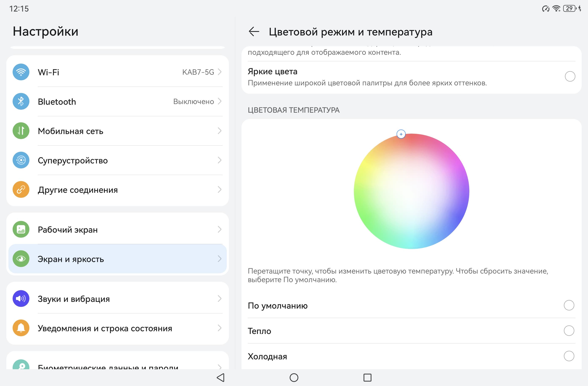Click the center of the color temperature wheel

pyautogui.click(x=411, y=191)
